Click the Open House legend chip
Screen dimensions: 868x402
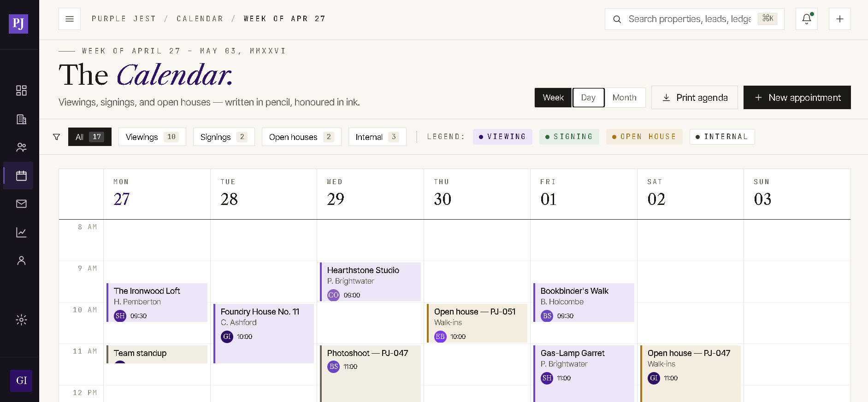tap(644, 137)
